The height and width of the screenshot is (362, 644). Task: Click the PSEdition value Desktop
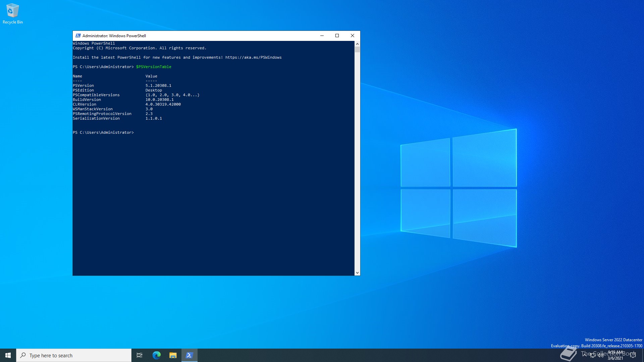click(x=154, y=90)
